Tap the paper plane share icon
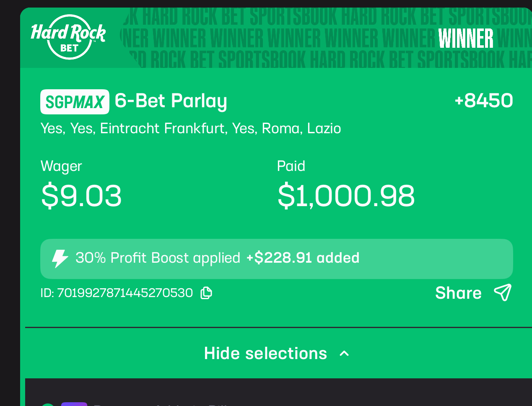 [503, 292]
